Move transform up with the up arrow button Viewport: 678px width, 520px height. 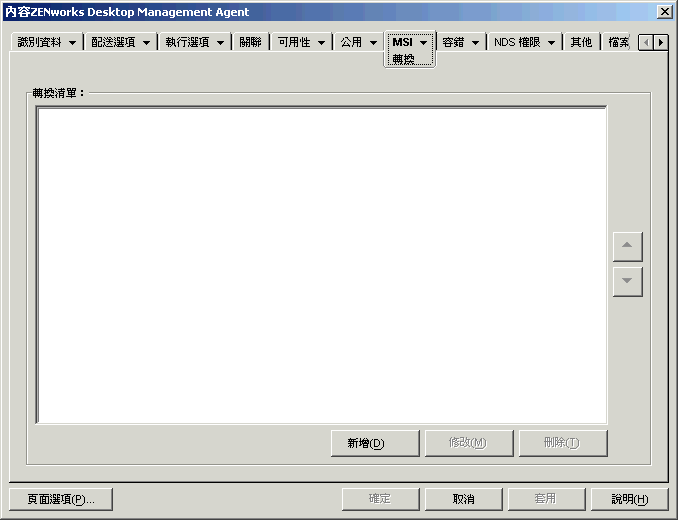click(x=627, y=246)
